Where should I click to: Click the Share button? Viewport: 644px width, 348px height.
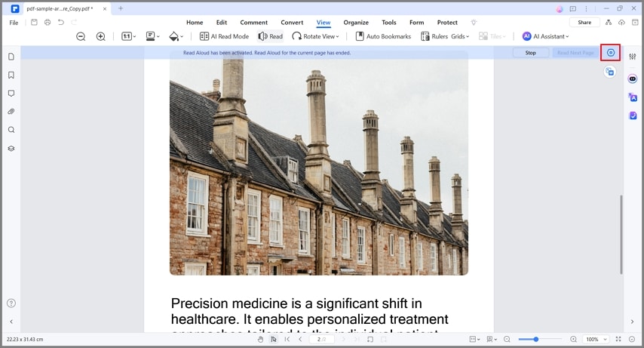584,23
